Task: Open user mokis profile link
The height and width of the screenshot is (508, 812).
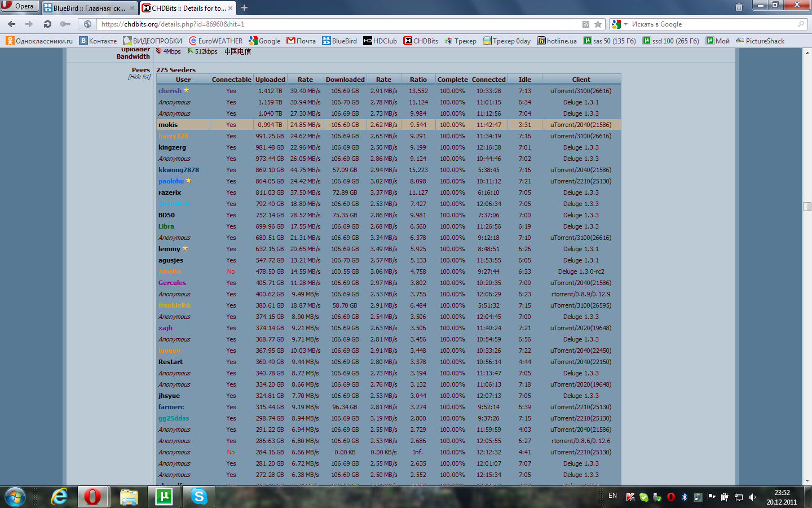Action: (x=168, y=125)
